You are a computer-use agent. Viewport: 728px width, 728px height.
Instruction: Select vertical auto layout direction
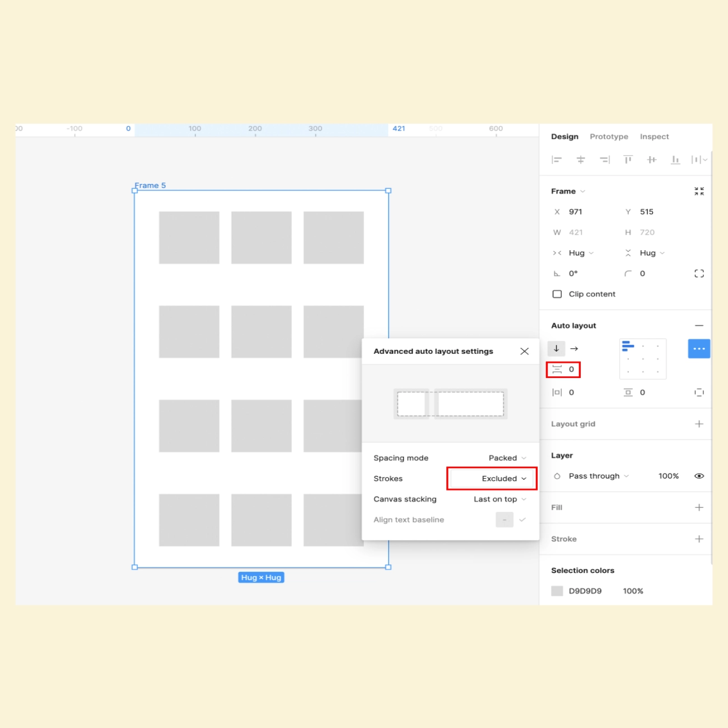coord(556,349)
